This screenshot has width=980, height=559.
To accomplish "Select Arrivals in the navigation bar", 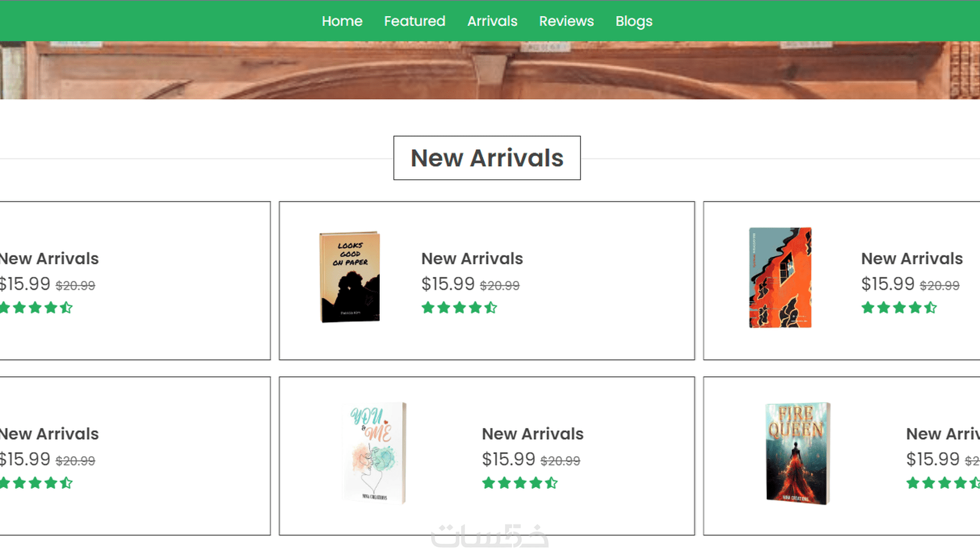I will click(x=492, y=21).
